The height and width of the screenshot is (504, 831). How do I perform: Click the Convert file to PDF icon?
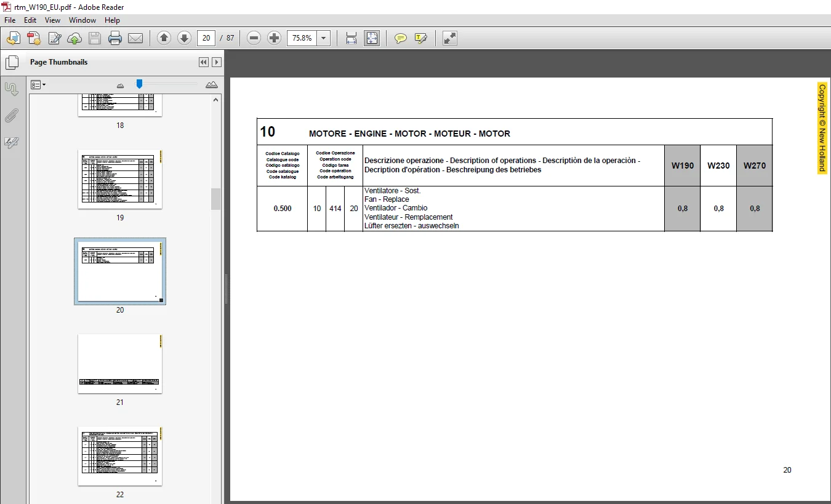pos(33,38)
